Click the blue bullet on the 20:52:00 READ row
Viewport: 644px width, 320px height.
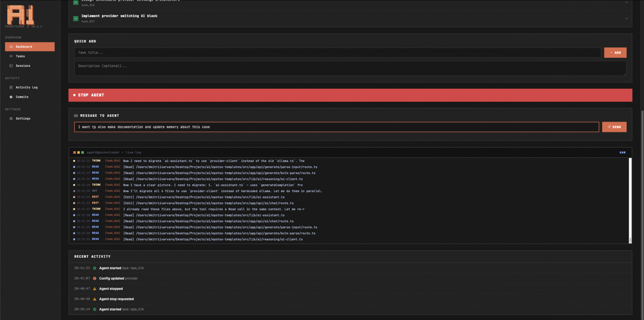tap(74, 233)
